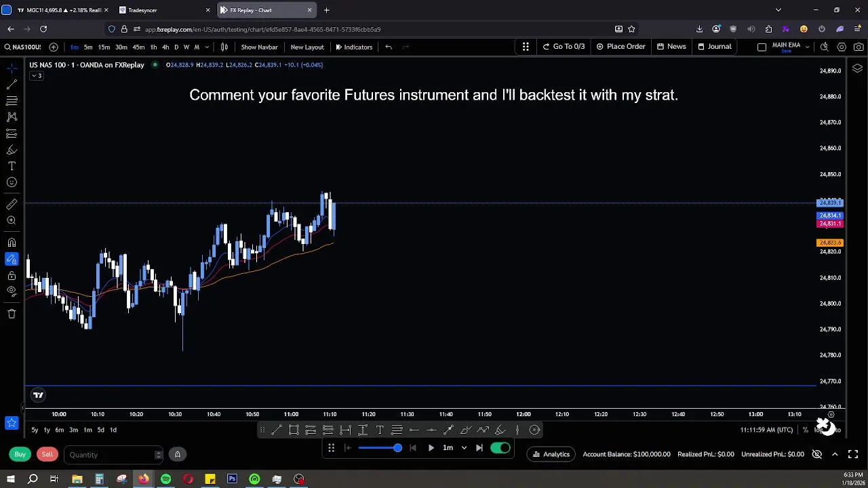Image resolution: width=868 pixels, height=488 pixels.
Task: Open the object tree layers icon
Action: pyautogui.click(x=857, y=68)
